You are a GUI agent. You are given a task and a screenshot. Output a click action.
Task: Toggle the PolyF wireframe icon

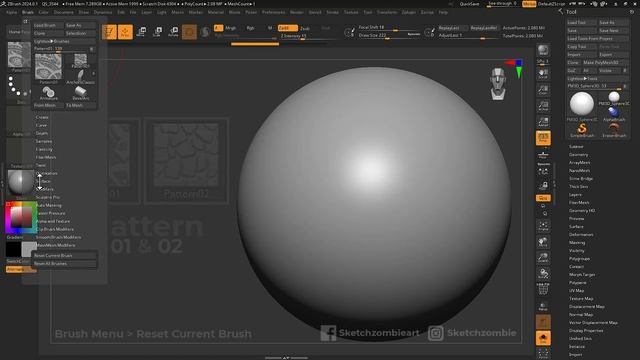click(x=543, y=289)
